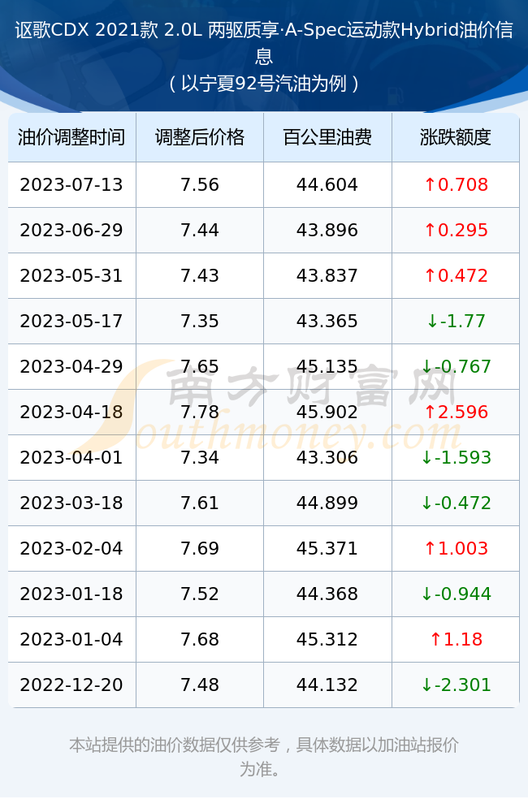528x812 pixels.
Task: Click the title text 讴歌CDX 2021款
Action: pos(86,30)
